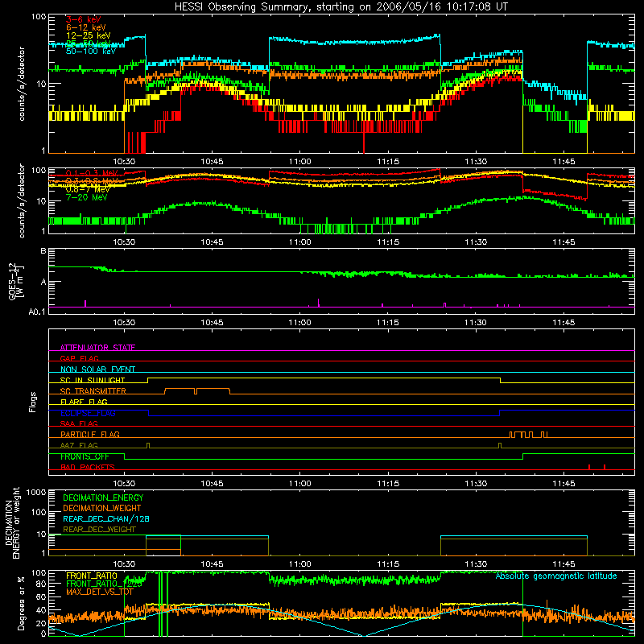Click the B tick label on GOES axis
The height and width of the screenshot is (644, 644).
pyautogui.click(x=43, y=250)
